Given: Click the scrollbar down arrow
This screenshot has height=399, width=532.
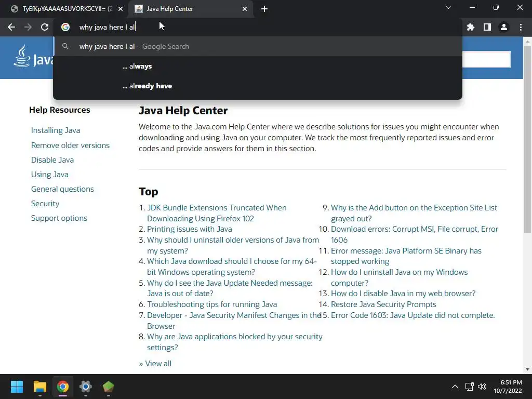Looking at the screenshot, I should [x=527, y=369].
